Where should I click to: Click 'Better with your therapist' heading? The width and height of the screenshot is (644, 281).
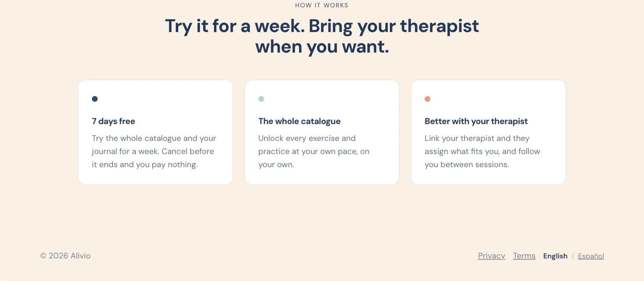point(476,121)
